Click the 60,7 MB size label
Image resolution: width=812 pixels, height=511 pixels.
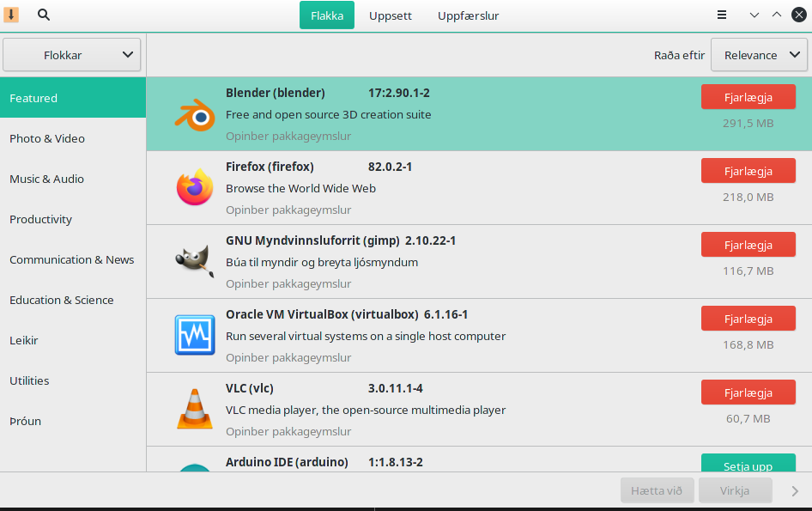coord(748,419)
